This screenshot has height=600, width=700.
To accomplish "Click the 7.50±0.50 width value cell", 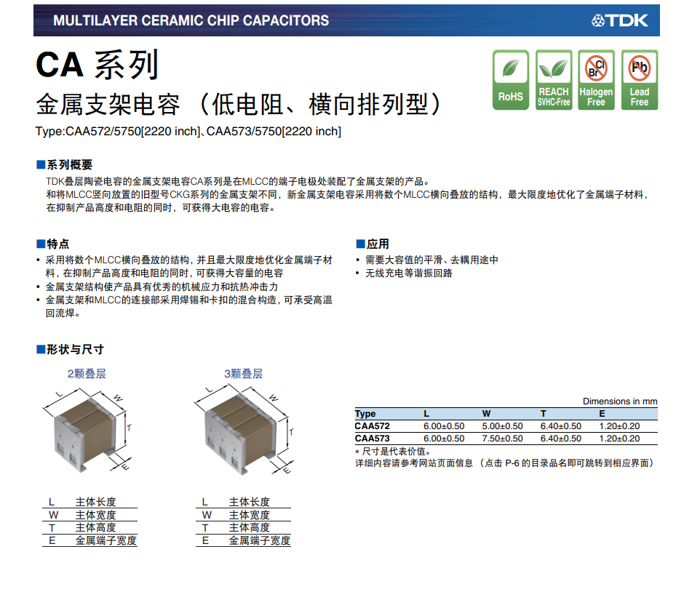I will pos(502,439).
